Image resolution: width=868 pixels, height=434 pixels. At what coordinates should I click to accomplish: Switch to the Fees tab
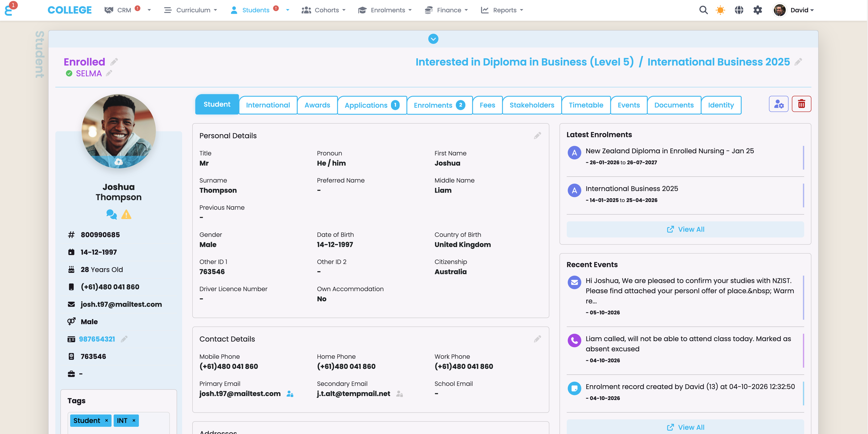pyautogui.click(x=487, y=105)
